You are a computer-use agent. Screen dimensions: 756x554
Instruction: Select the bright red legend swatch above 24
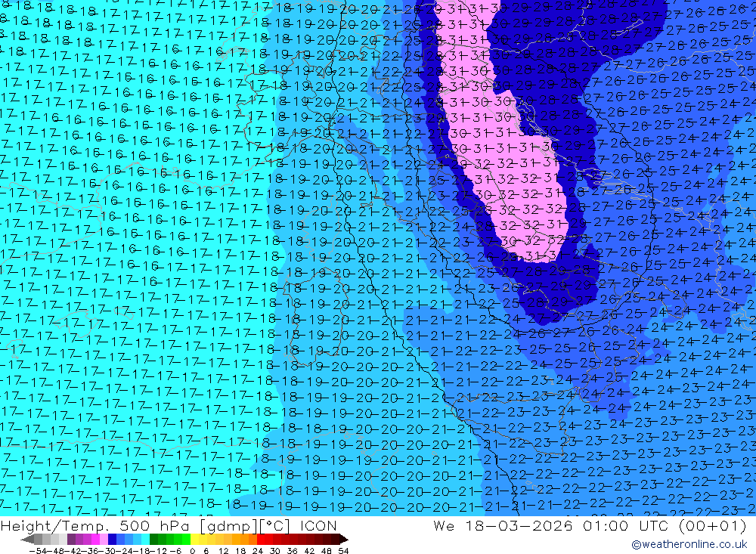pos(261,540)
